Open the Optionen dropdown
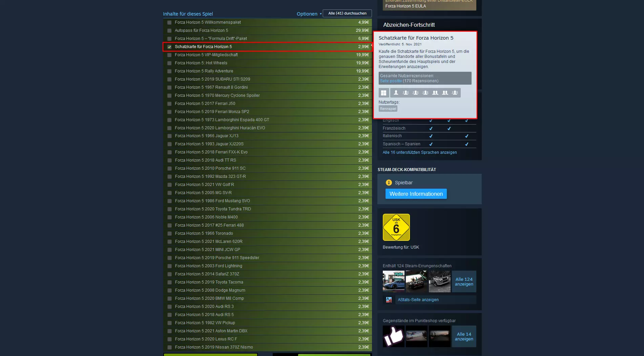This screenshot has width=644, height=356. 309,14
